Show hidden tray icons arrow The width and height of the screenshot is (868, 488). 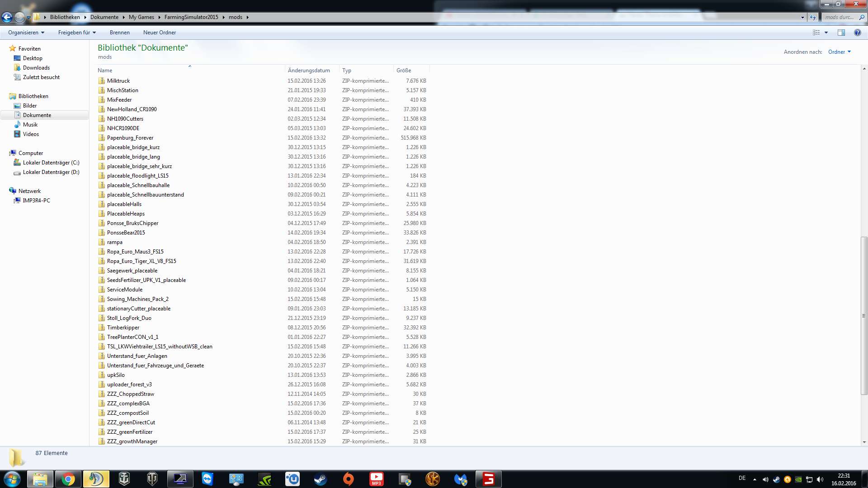point(755,479)
